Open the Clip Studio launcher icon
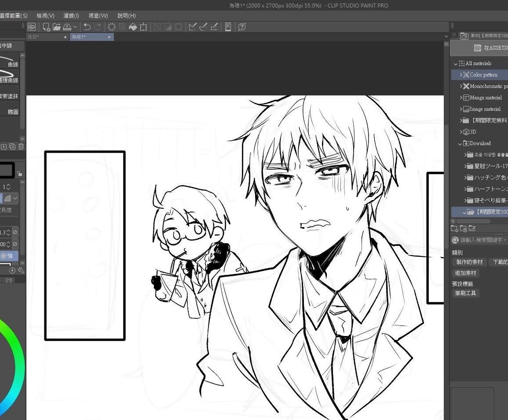The image size is (508, 420). pos(32,27)
